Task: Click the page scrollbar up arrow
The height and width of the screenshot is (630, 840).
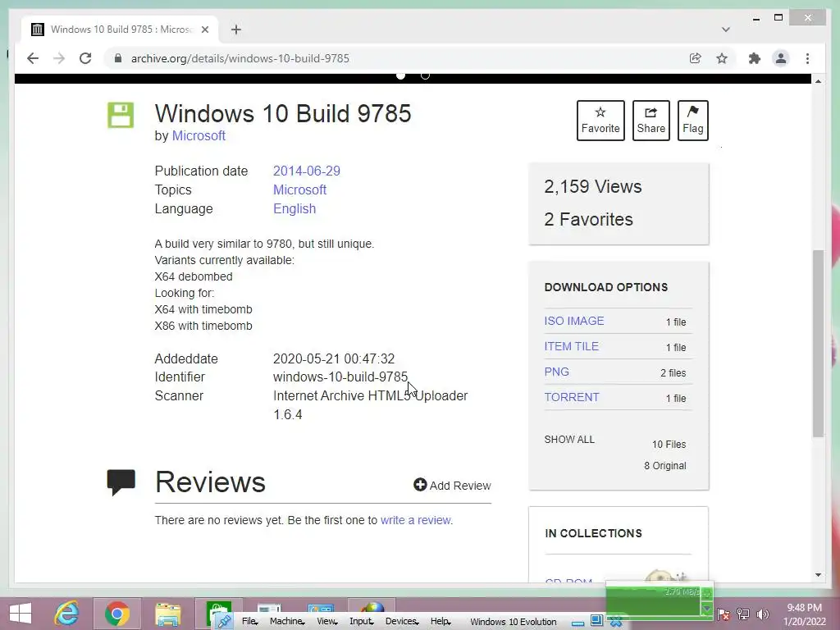Action: [x=818, y=81]
